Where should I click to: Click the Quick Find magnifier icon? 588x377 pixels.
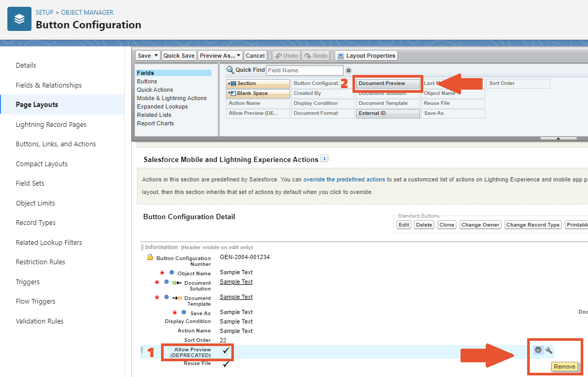[230, 70]
